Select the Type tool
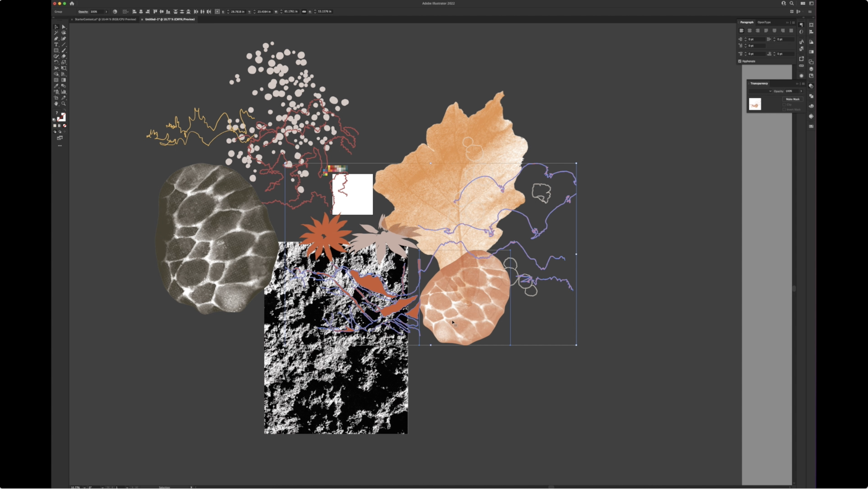 pyautogui.click(x=56, y=44)
